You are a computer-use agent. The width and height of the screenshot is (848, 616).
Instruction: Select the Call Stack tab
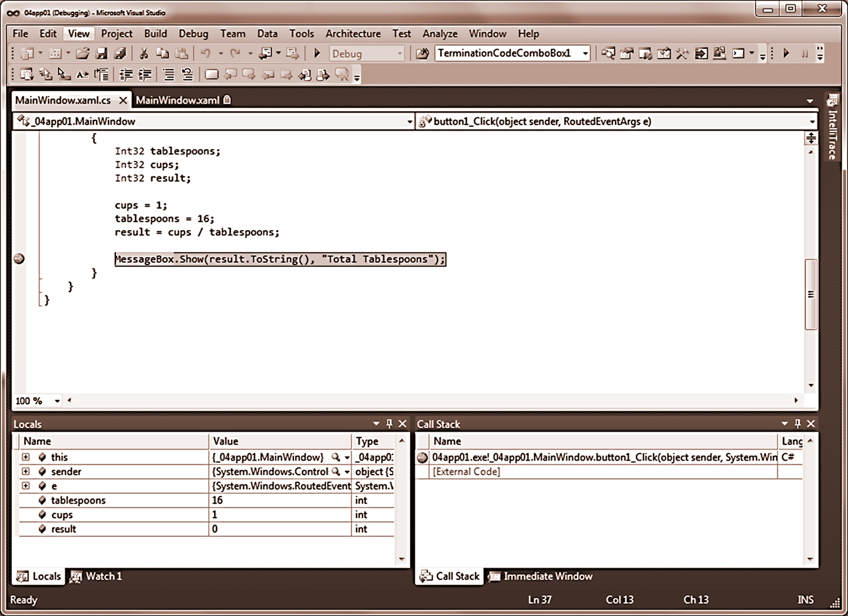[450, 576]
